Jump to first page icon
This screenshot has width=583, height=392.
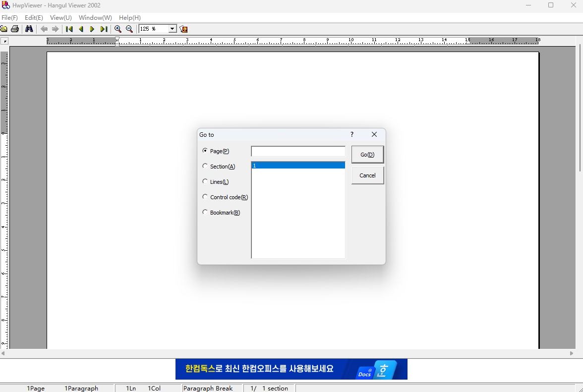69,29
